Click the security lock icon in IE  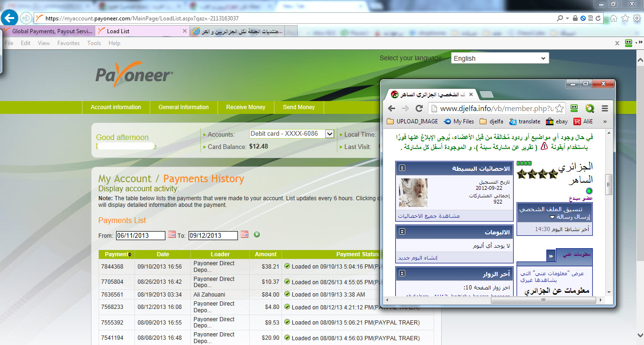575,19
